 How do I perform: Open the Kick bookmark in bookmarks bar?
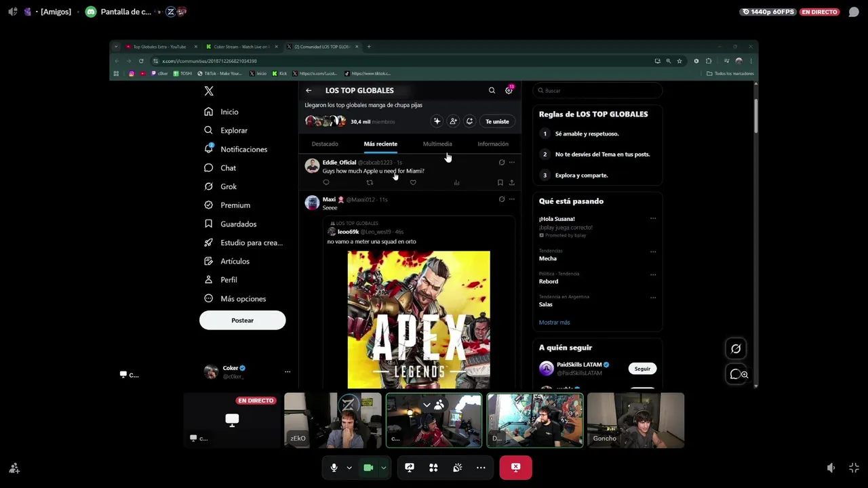coord(279,73)
